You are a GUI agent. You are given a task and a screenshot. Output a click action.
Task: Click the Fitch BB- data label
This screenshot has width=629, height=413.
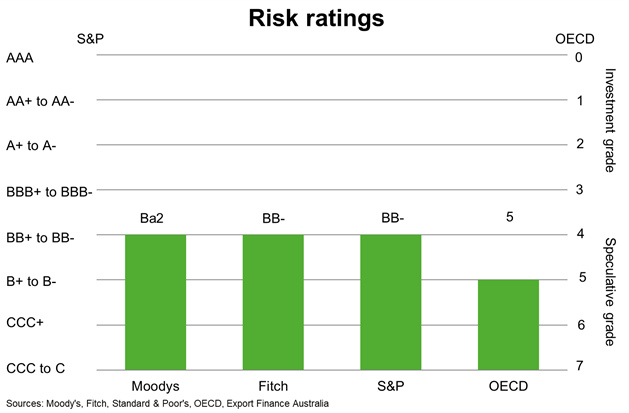point(274,218)
